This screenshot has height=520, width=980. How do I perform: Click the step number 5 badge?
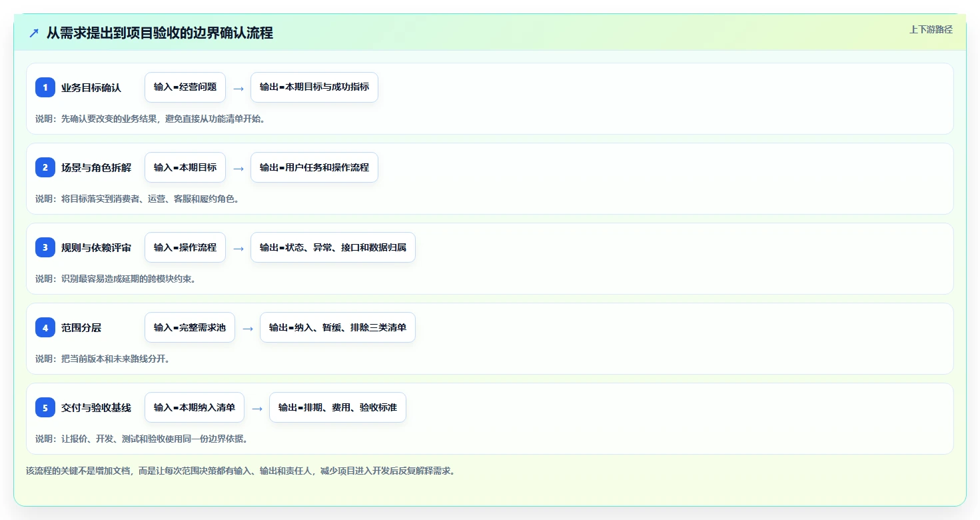click(x=45, y=407)
